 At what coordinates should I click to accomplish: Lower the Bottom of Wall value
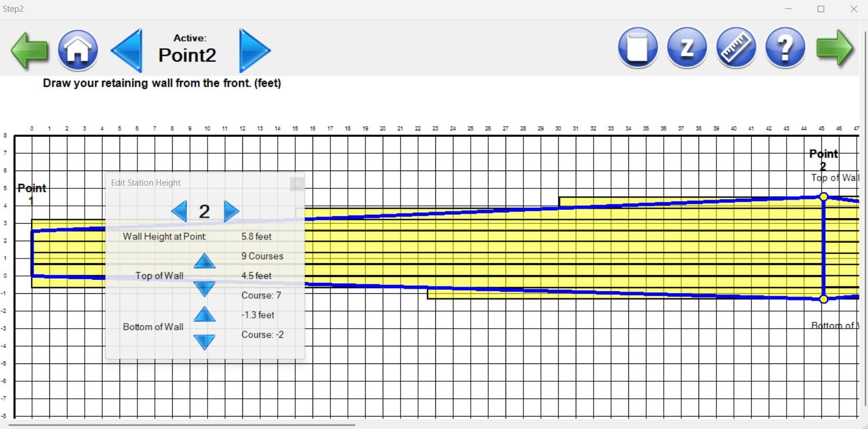(x=205, y=341)
